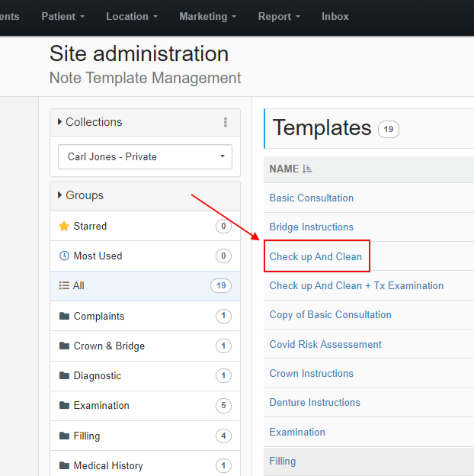
Task: Open the Examination template link
Action: tap(297, 432)
